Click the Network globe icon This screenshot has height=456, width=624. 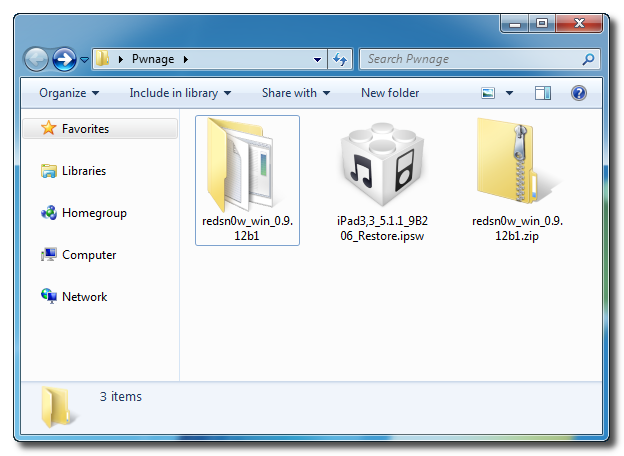pos(49,296)
